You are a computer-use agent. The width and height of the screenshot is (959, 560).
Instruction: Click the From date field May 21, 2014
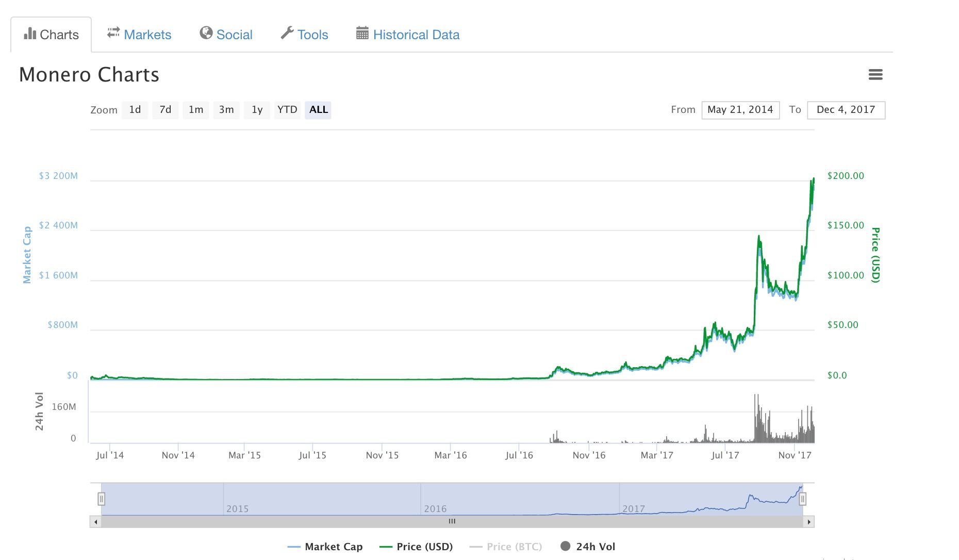[740, 110]
